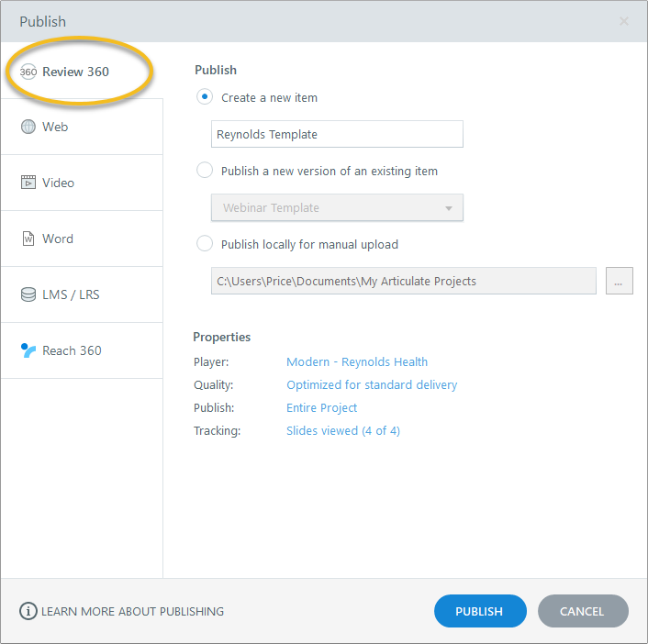The width and height of the screenshot is (648, 644).
Task: Click the LMS / LRS database icon
Action: [28, 294]
